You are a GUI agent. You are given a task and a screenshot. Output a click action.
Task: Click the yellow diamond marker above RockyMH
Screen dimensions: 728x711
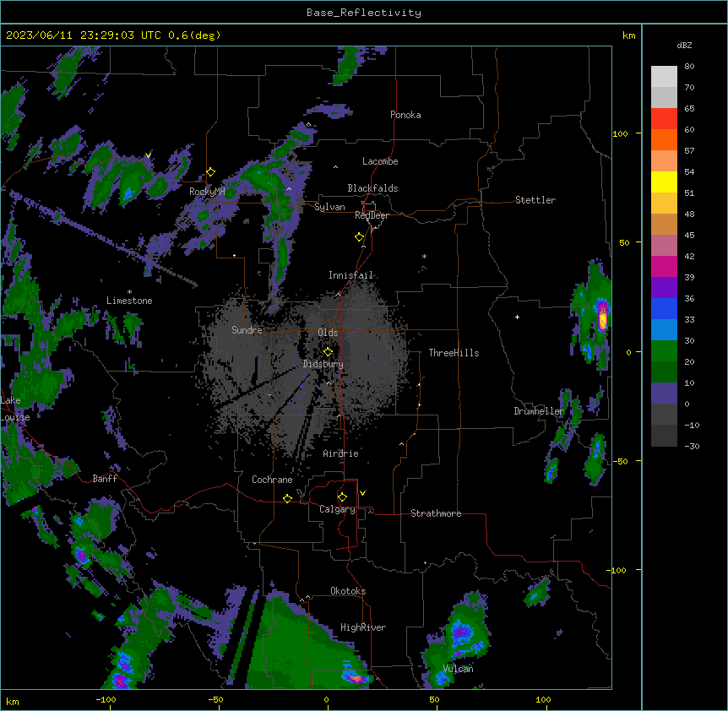coord(210,172)
